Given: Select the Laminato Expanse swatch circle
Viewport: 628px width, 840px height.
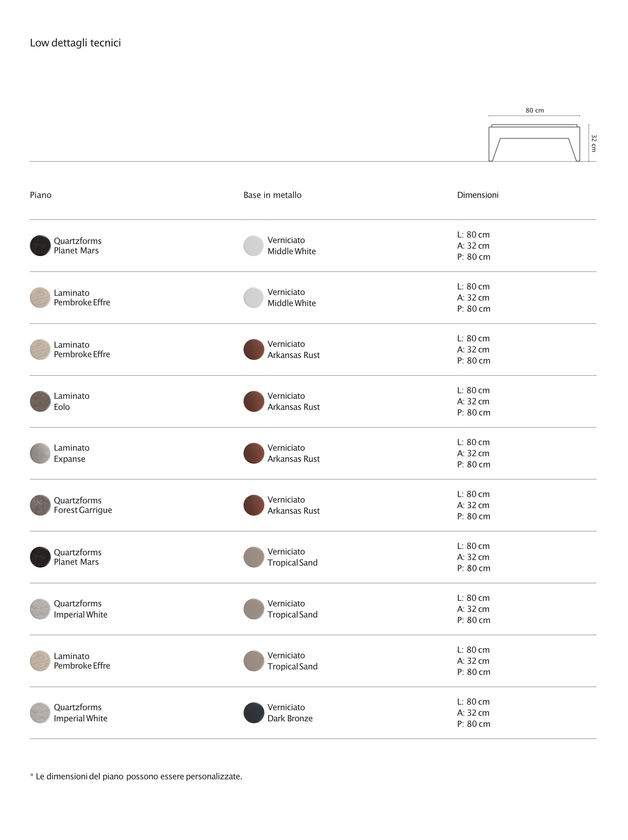Looking at the screenshot, I should point(40,454).
